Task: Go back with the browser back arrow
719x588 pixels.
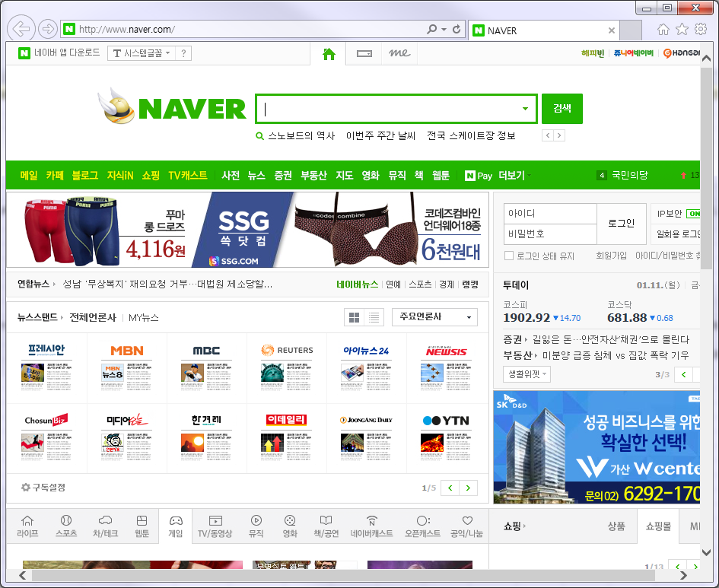Action: (x=21, y=30)
